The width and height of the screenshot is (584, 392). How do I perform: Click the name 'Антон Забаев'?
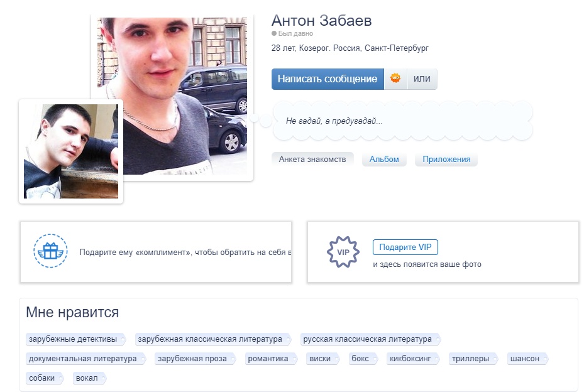point(321,21)
